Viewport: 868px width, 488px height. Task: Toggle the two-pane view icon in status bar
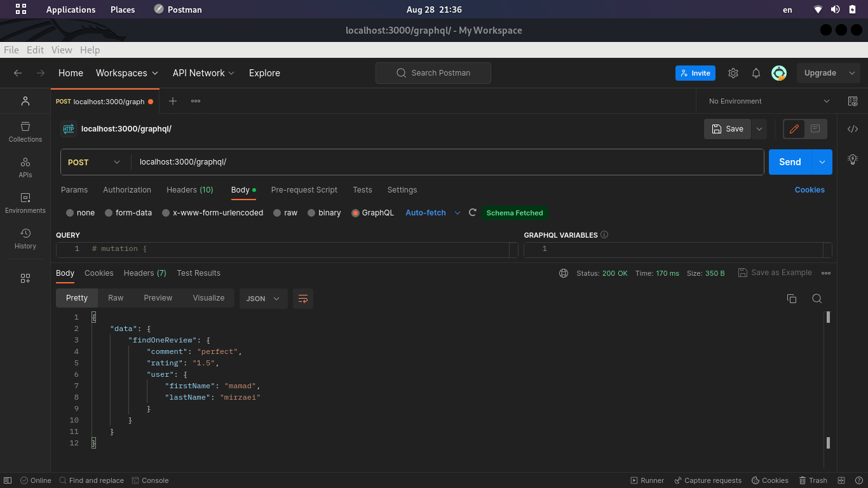[841, 480]
